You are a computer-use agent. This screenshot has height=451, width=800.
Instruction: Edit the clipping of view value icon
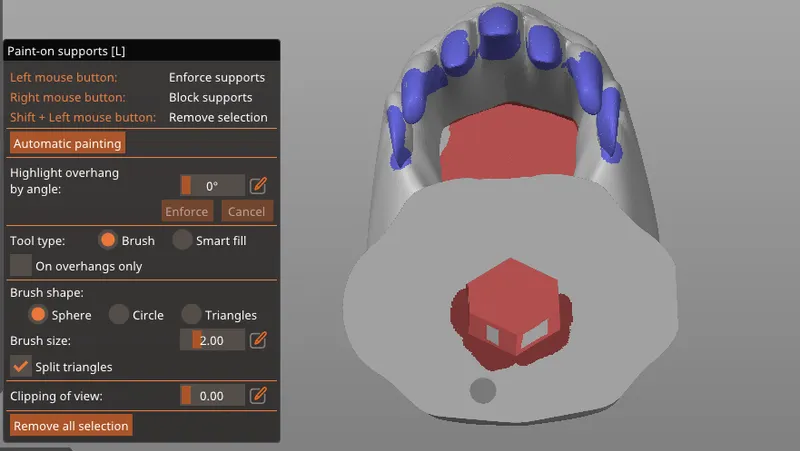coord(258,395)
